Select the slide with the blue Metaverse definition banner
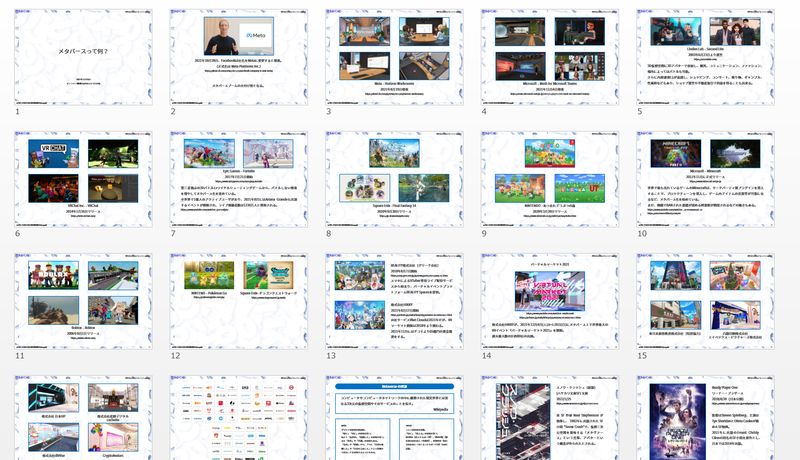The height and width of the screenshot is (460, 800). click(x=394, y=418)
